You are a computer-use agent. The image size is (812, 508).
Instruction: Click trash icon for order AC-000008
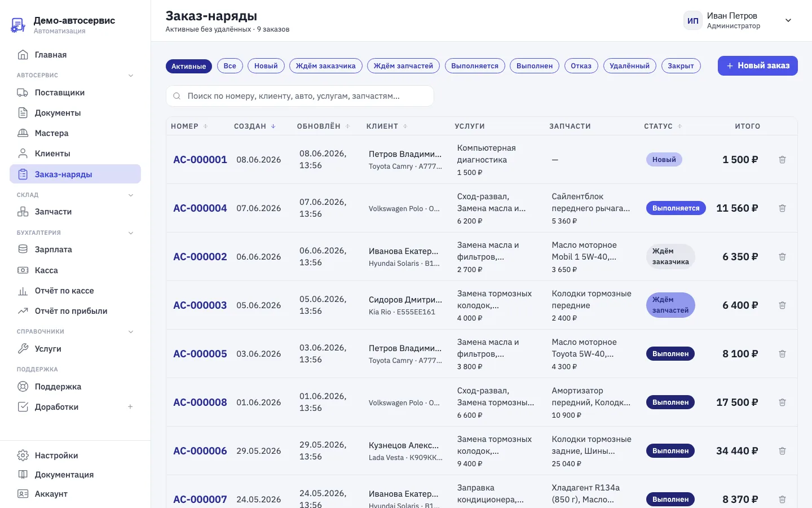tap(782, 402)
